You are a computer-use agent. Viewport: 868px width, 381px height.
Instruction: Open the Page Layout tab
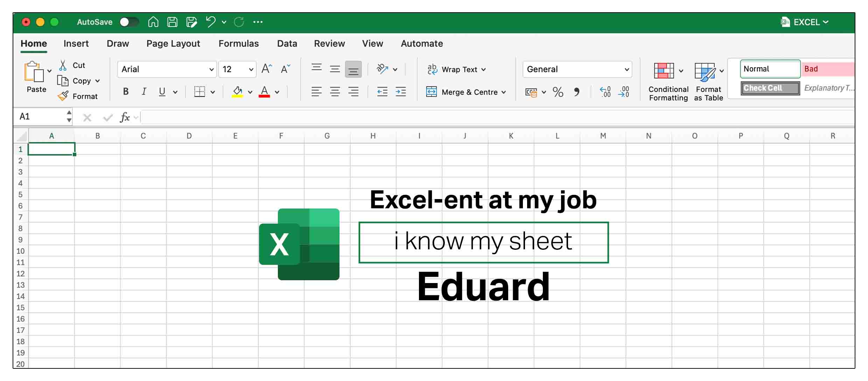[173, 44]
